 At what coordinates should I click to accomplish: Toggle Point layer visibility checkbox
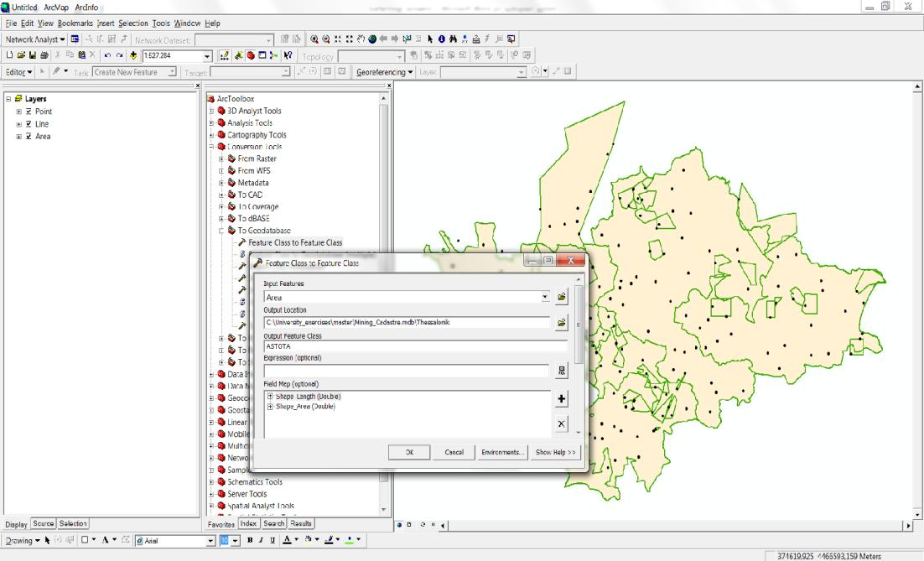coord(29,112)
